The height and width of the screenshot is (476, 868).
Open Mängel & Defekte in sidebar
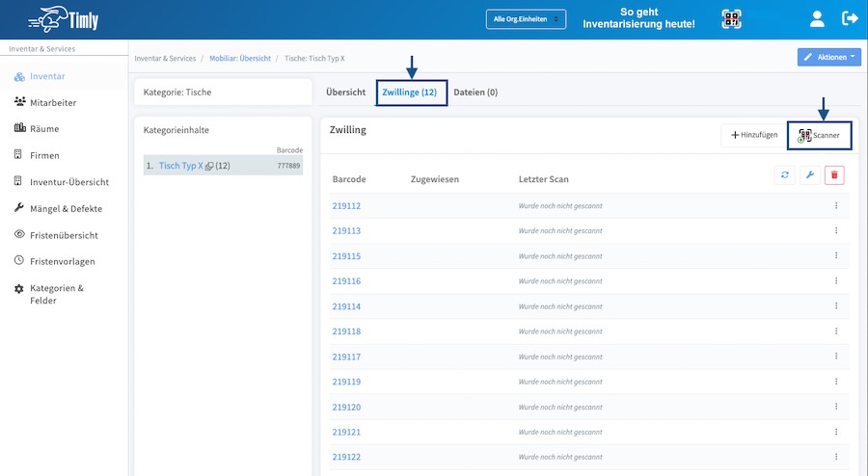[65, 208]
